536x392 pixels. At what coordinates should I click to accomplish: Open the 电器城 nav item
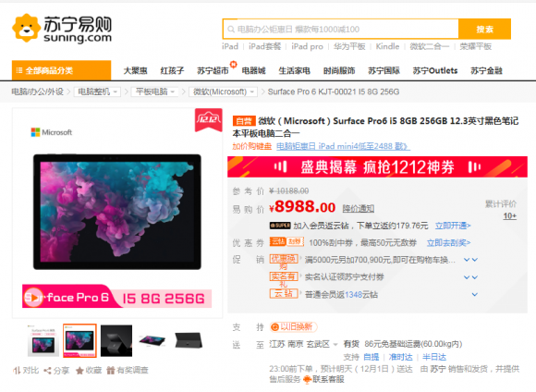click(253, 71)
